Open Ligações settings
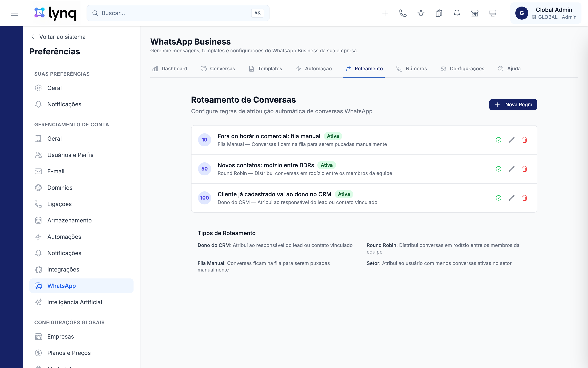588x368 pixels. coord(81,204)
